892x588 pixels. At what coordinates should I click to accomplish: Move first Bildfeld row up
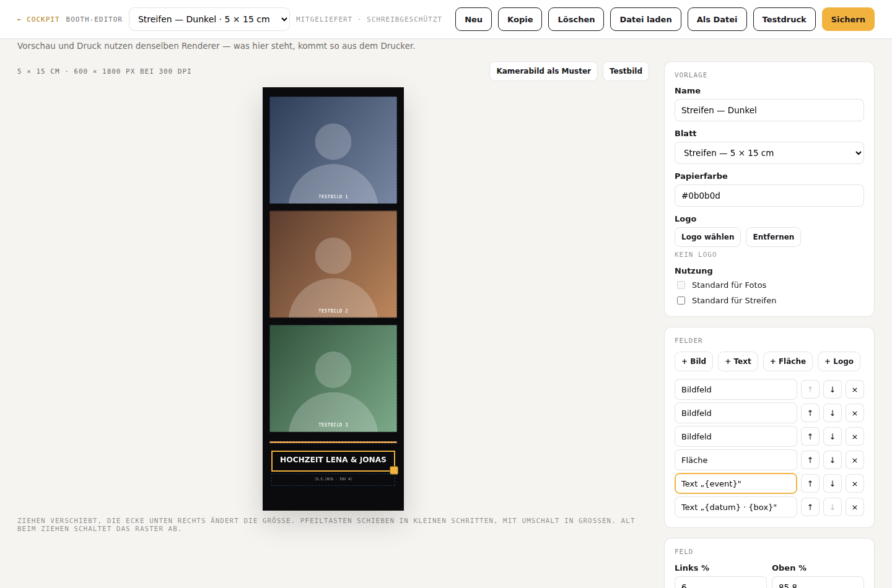pyautogui.click(x=810, y=389)
